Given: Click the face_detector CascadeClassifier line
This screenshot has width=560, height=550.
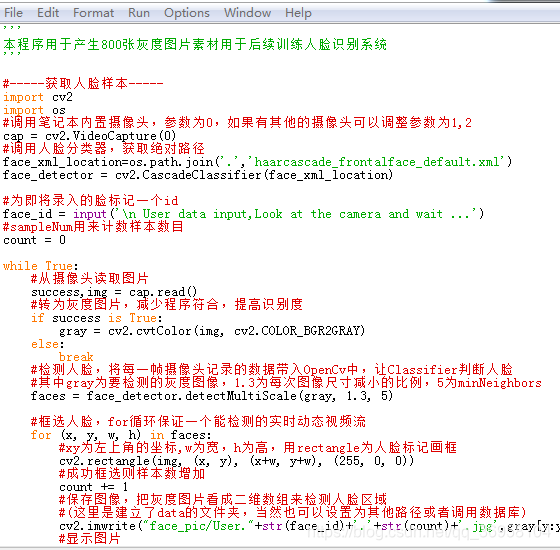Looking at the screenshot, I should point(198,175).
